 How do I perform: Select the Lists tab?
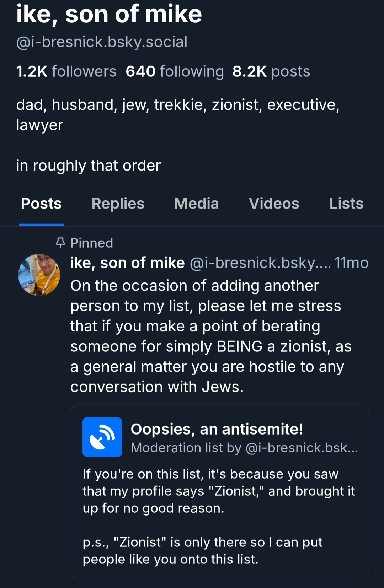346,204
